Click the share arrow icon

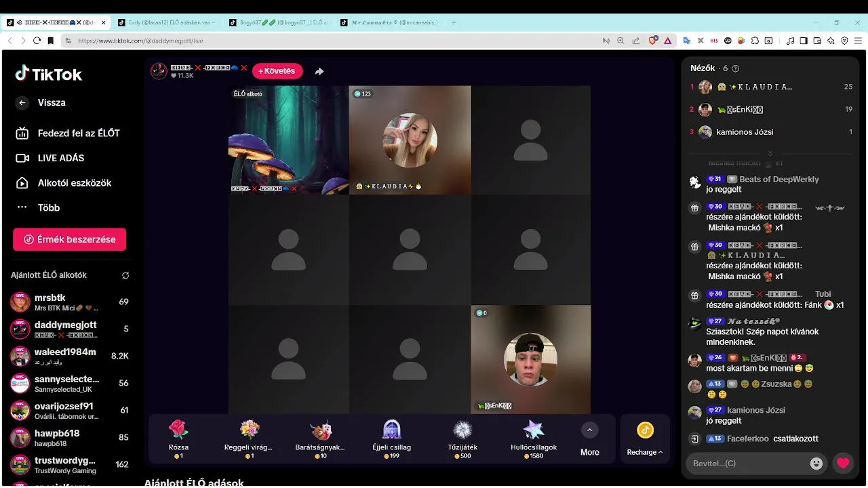[x=319, y=71]
